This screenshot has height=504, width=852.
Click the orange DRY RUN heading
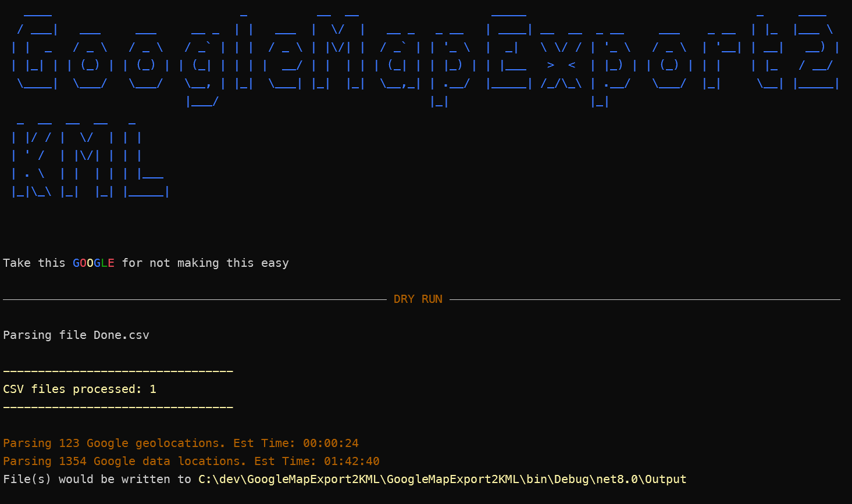[x=418, y=299]
